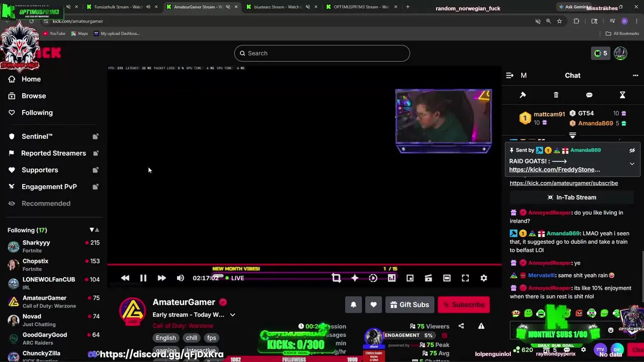Screen dimensions: 644x362
Task: Turn on notifications bell for AmateurGamer
Action: (353, 305)
